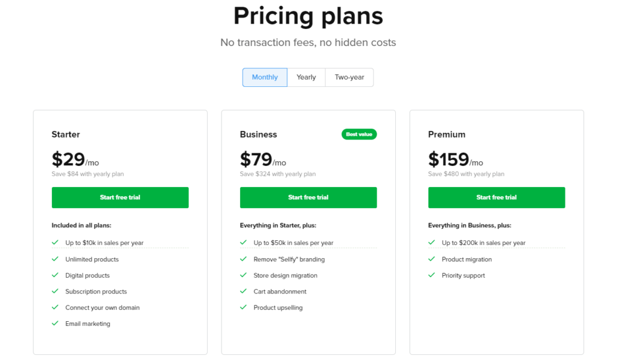Click checkmark next to Digital products
Screen dimensions: 618x364
[55, 275]
